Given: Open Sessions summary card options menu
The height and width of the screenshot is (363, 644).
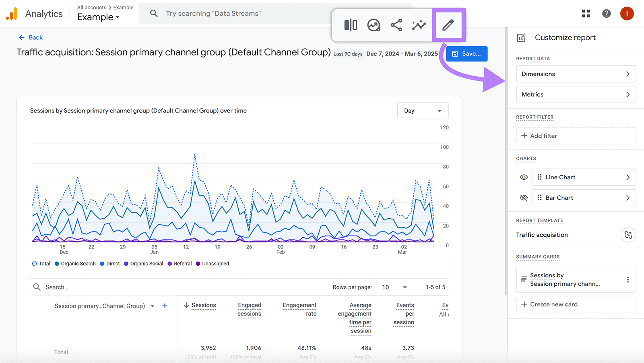Looking at the screenshot, I should [627, 280].
